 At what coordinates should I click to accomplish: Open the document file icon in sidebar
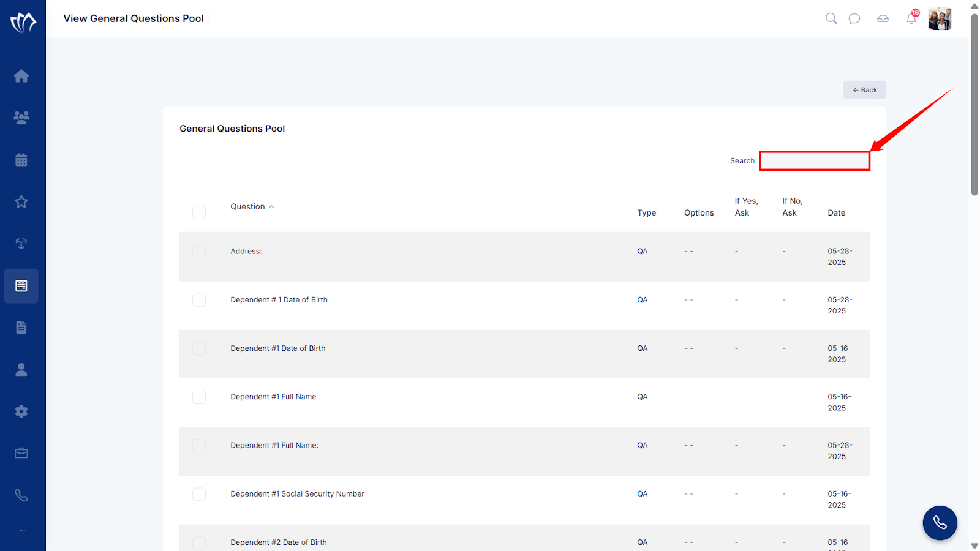(x=21, y=328)
